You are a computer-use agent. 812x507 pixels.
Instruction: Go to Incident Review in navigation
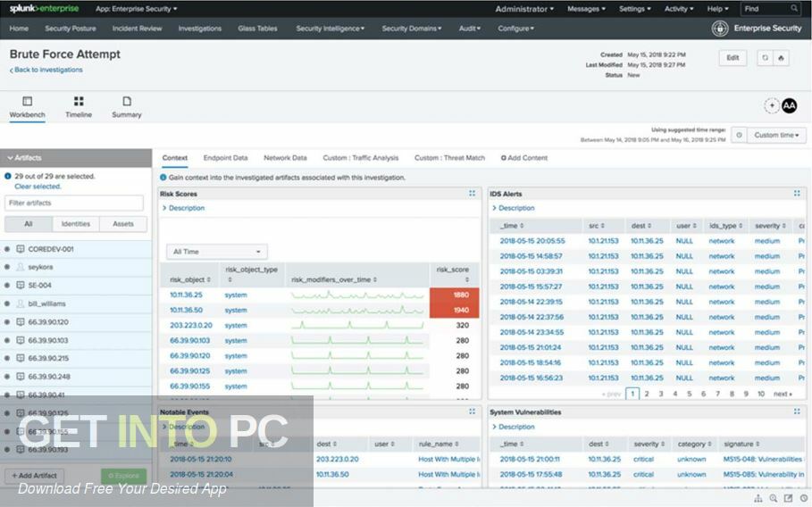138,29
